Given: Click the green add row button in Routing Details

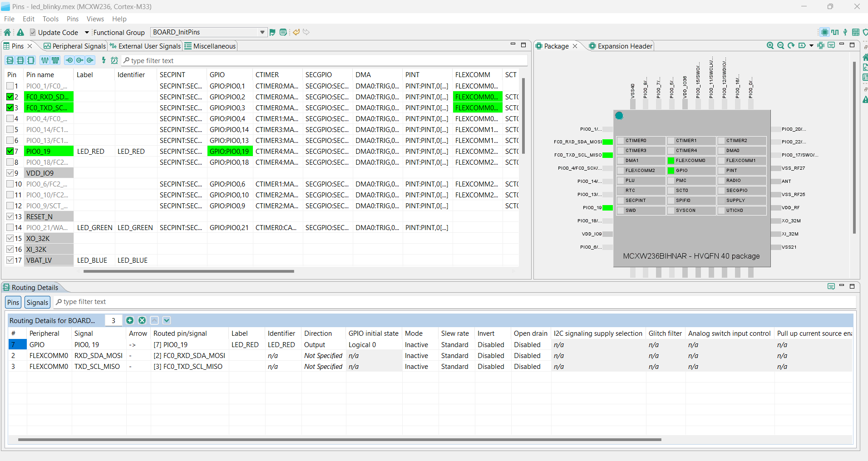Looking at the screenshot, I should 130,320.
